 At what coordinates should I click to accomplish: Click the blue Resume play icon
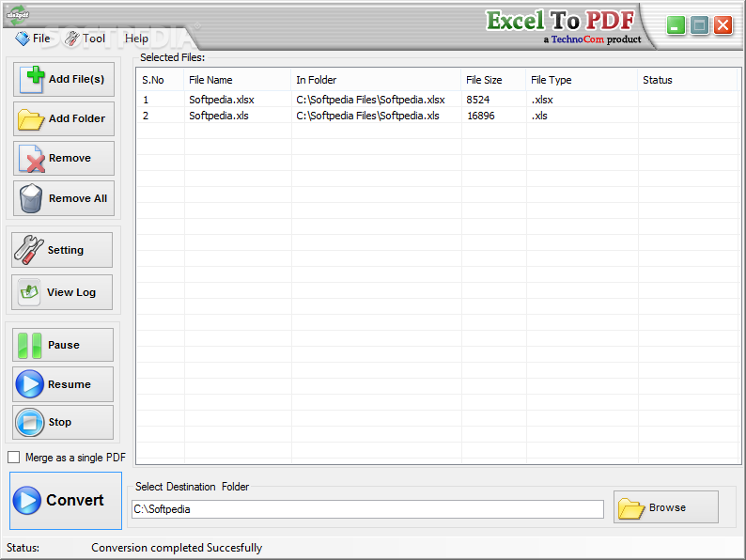[x=29, y=384]
